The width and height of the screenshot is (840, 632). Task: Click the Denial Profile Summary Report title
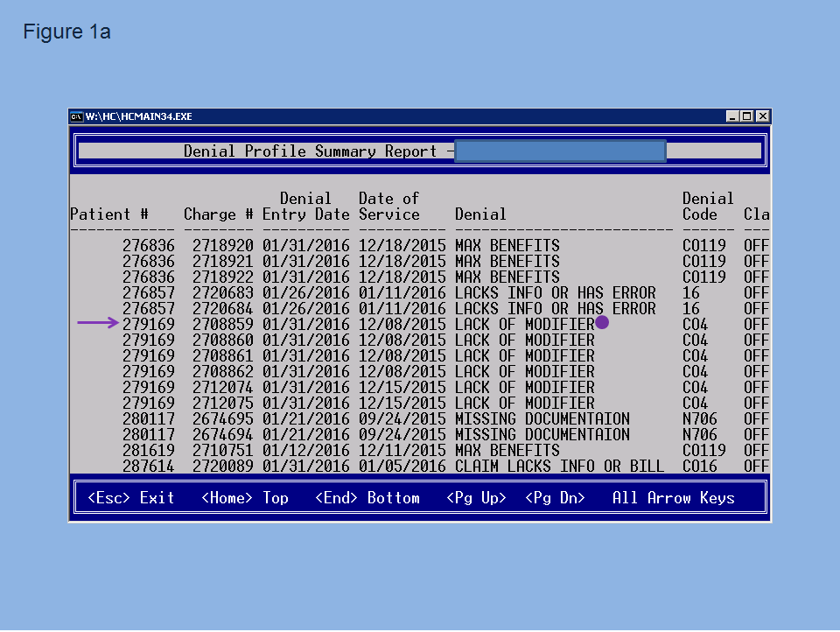pos(310,151)
